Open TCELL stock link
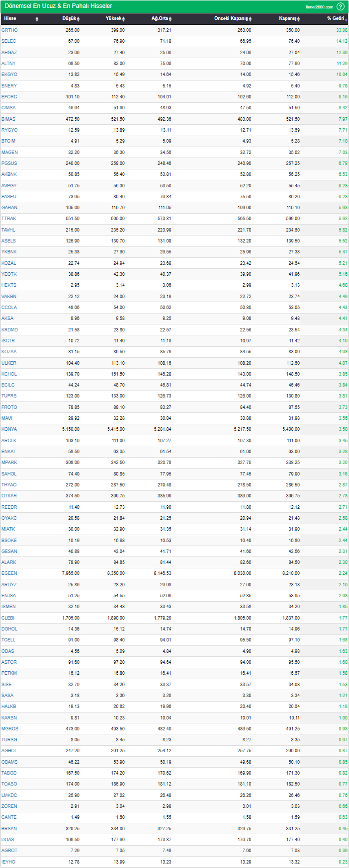The image size is (349, 868). (x=8, y=640)
